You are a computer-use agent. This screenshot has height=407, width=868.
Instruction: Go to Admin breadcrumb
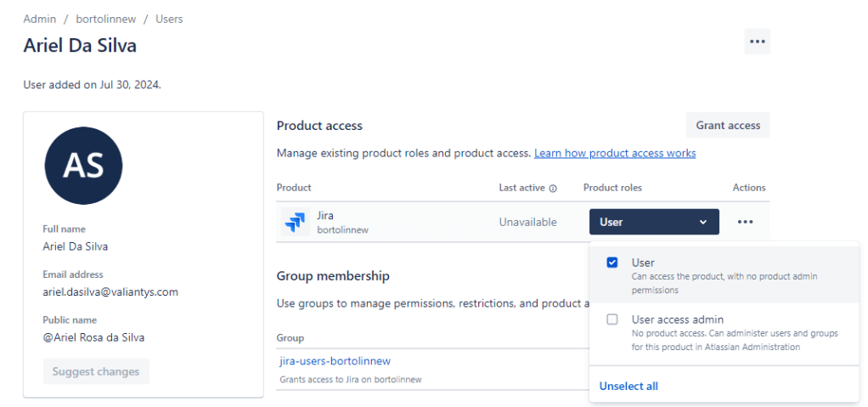point(40,19)
